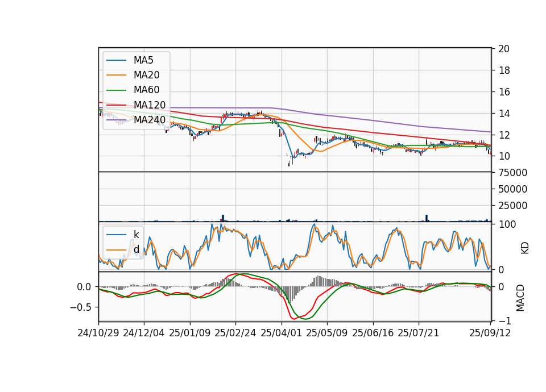The height and width of the screenshot is (392, 546).
Task: Click the MA60 legend label
Action: pyautogui.click(x=146, y=90)
